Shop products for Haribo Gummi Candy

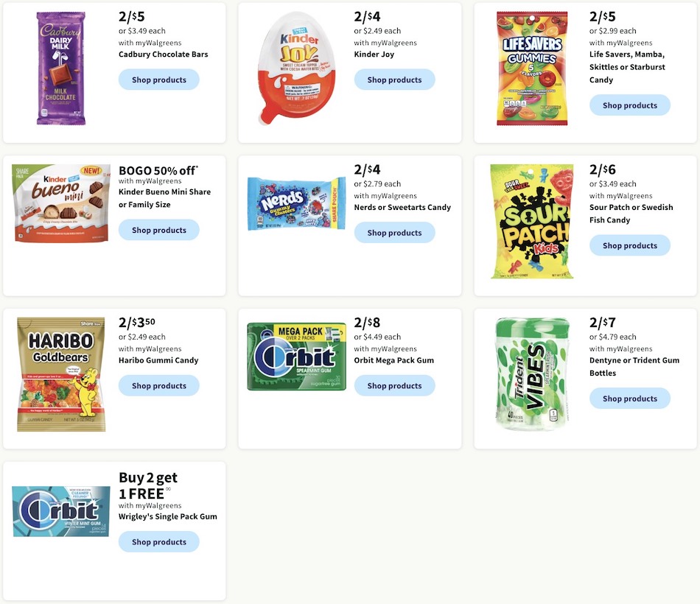[x=159, y=386]
